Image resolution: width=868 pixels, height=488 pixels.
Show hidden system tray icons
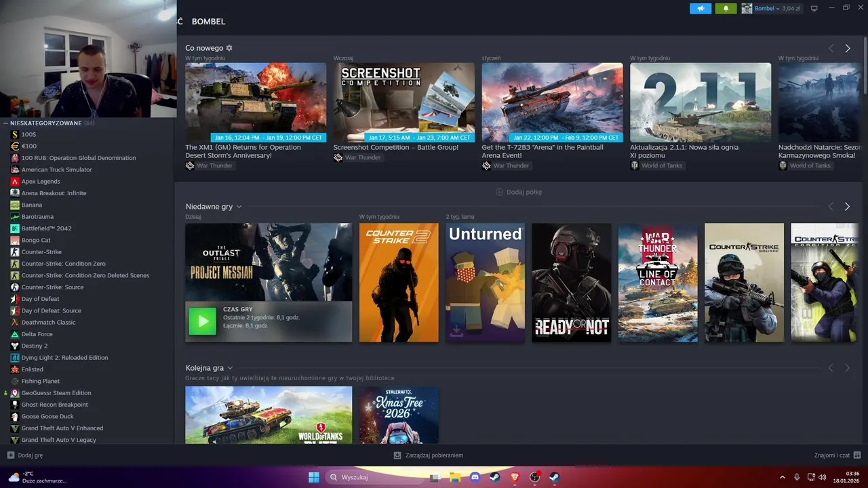782,477
